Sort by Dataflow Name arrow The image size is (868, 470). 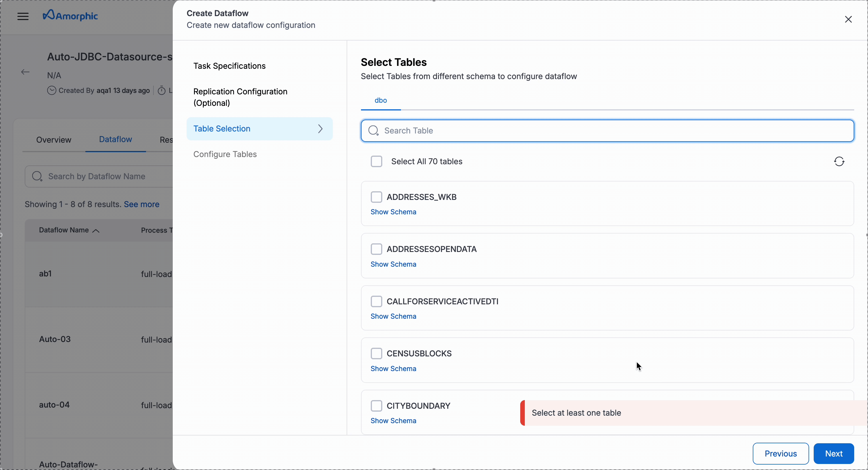click(96, 231)
